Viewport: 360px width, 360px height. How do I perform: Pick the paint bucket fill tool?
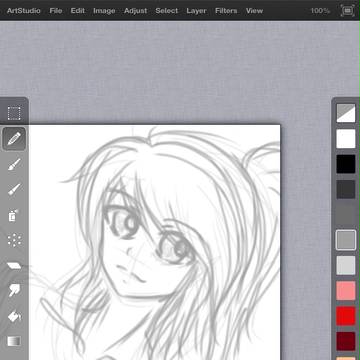click(14, 316)
